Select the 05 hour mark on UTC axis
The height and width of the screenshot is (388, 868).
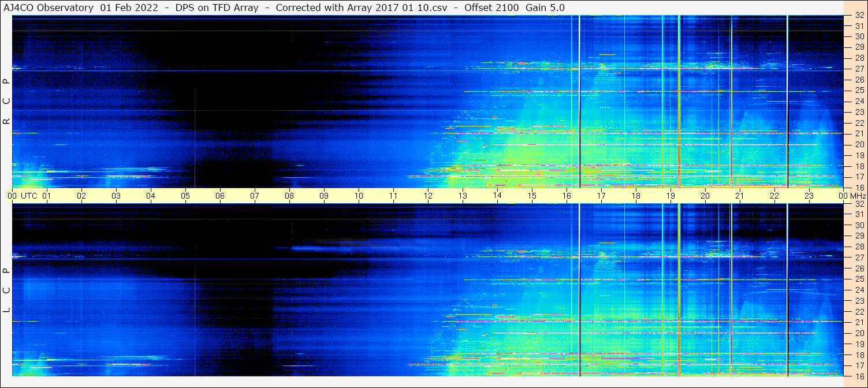point(185,196)
